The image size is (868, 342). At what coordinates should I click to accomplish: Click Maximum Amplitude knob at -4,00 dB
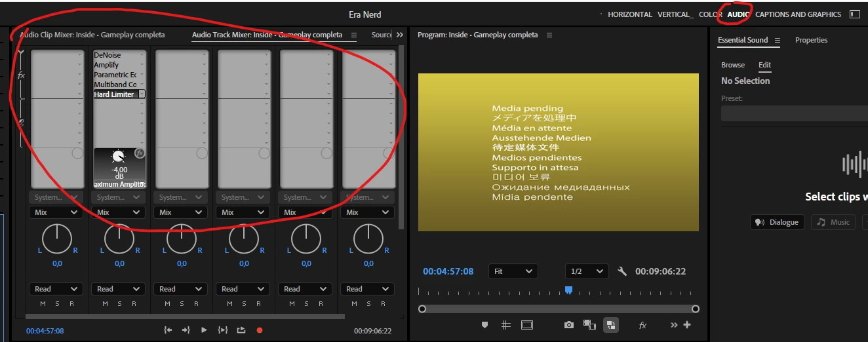pyautogui.click(x=119, y=157)
